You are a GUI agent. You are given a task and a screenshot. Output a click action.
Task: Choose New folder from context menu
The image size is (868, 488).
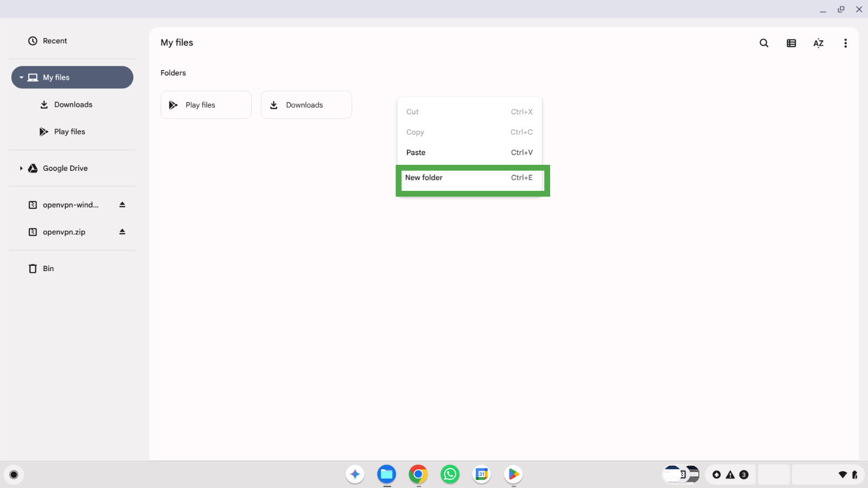469,178
